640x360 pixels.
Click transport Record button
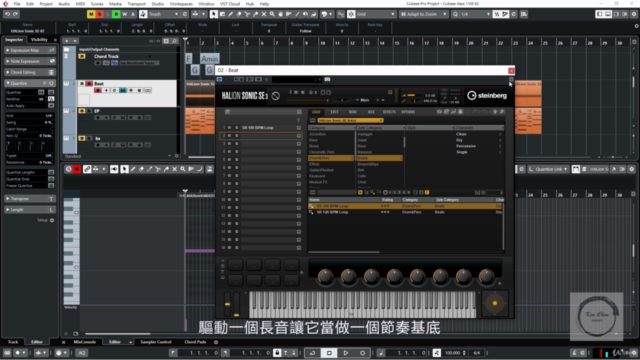[x=362, y=353]
